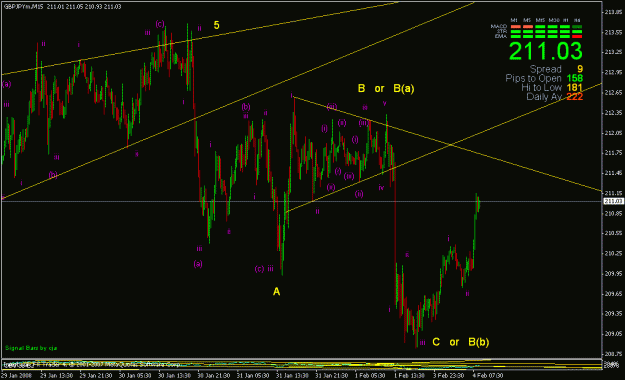The image size is (625, 380).
Task: Click the 208.75 price axis label
Action: coord(614,354)
